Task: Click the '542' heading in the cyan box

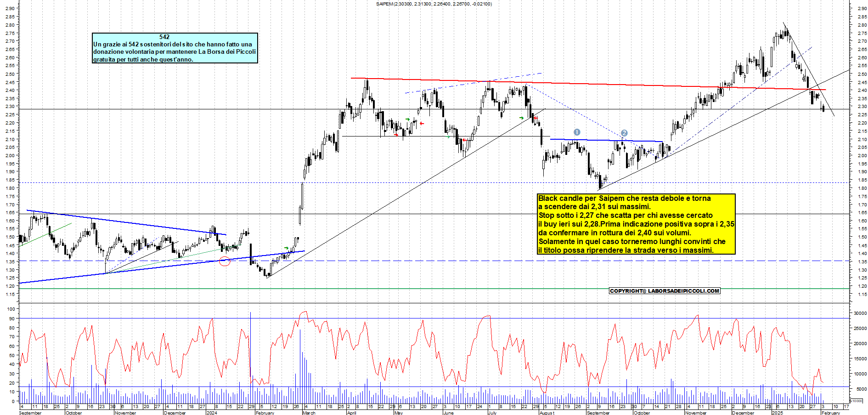Action: [164, 37]
